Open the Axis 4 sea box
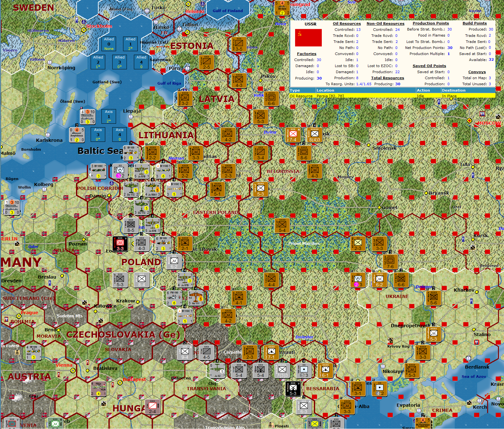504x429 pixels. pyautogui.click(x=120, y=135)
